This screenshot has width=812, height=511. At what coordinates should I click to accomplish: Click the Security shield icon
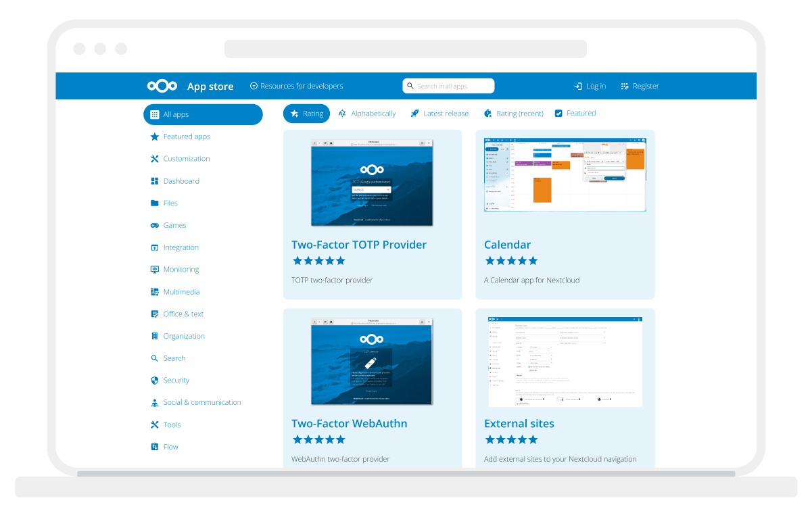click(155, 381)
